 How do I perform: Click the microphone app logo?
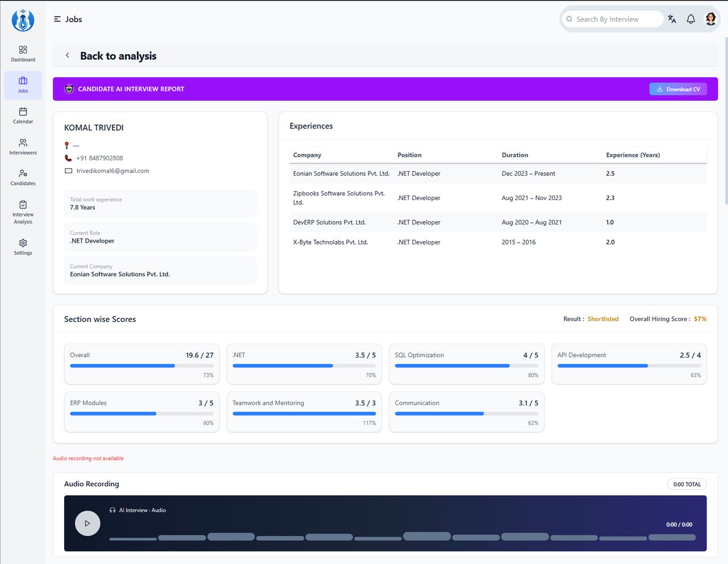tap(23, 20)
